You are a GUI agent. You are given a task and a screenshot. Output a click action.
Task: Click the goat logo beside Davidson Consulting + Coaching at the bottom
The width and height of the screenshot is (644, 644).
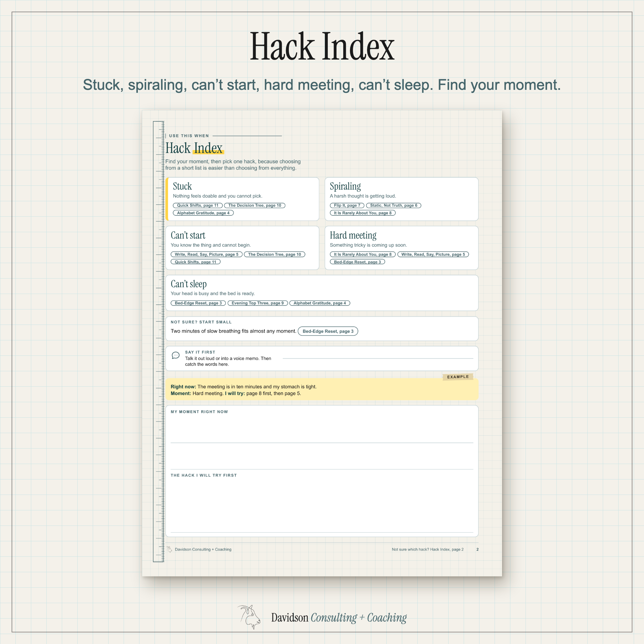[249, 617]
